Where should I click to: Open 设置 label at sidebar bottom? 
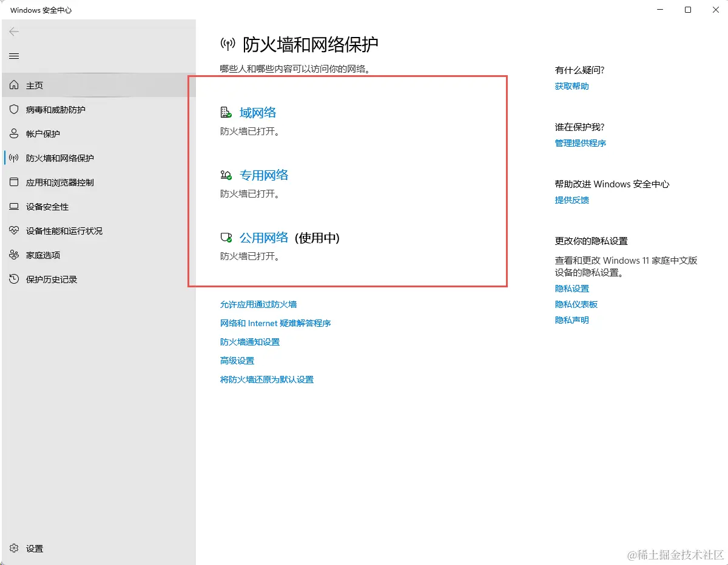35,549
